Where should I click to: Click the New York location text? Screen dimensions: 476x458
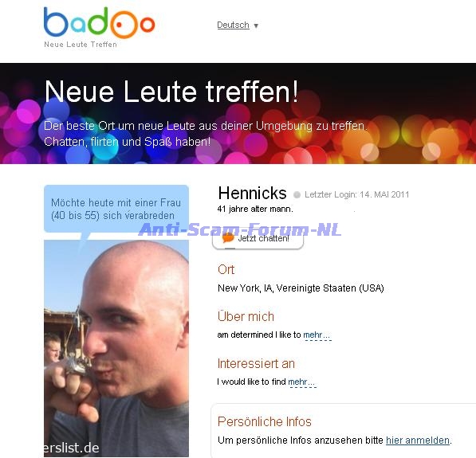tap(301, 288)
